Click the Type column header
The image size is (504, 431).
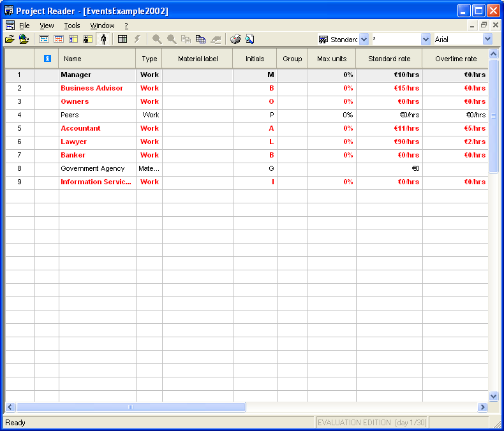point(149,59)
